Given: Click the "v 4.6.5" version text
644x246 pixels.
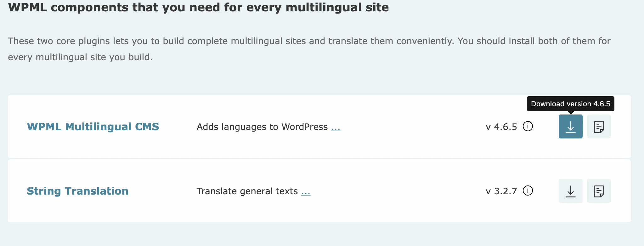Looking at the screenshot, I should 501,127.
